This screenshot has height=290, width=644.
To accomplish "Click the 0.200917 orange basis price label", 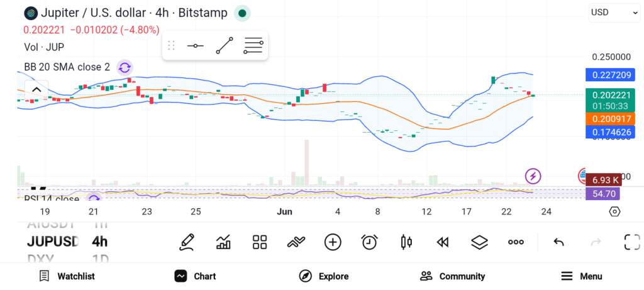I will click(610, 119).
